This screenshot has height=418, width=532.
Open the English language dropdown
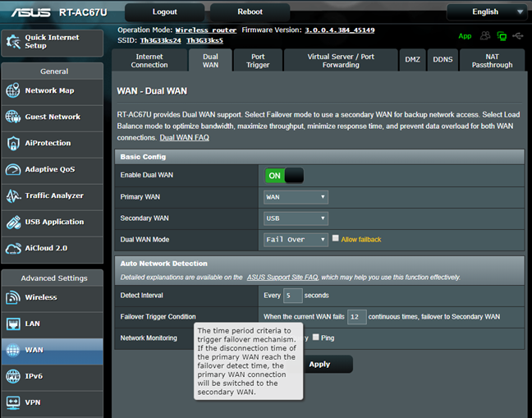pos(486,11)
